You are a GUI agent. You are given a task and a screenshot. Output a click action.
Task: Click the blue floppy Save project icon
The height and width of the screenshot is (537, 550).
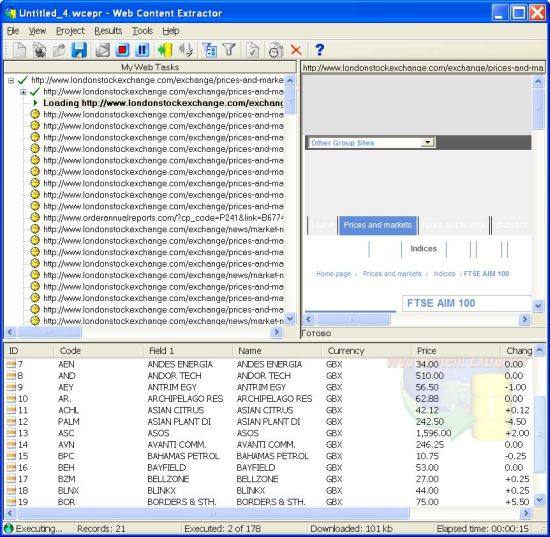click(79, 50)
